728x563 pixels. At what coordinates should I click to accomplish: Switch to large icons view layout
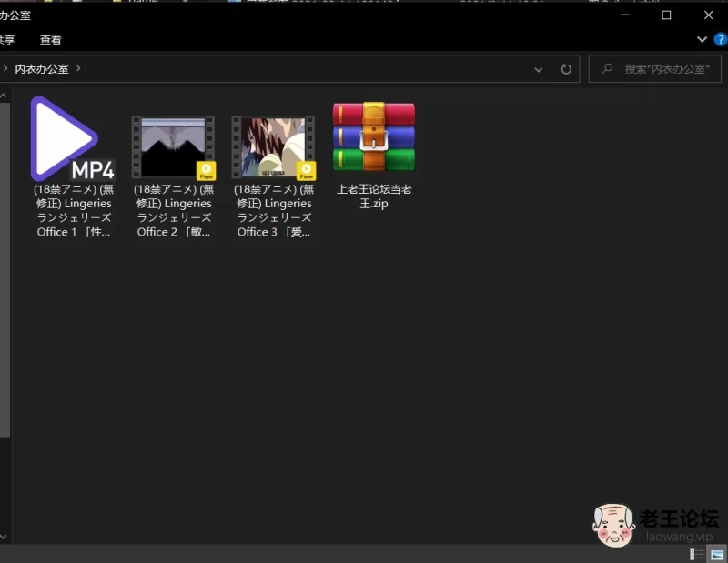pyautogui.click(x=717, y=554)
